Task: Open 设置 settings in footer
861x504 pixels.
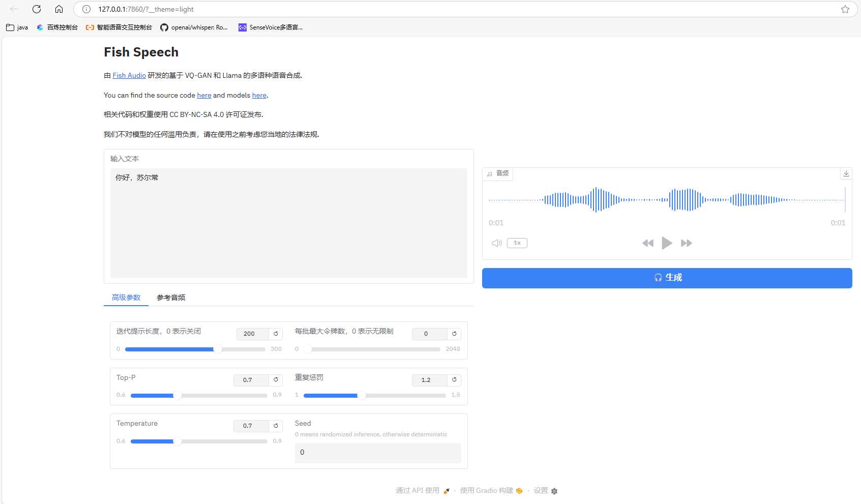Action: (x=546, y=490)
